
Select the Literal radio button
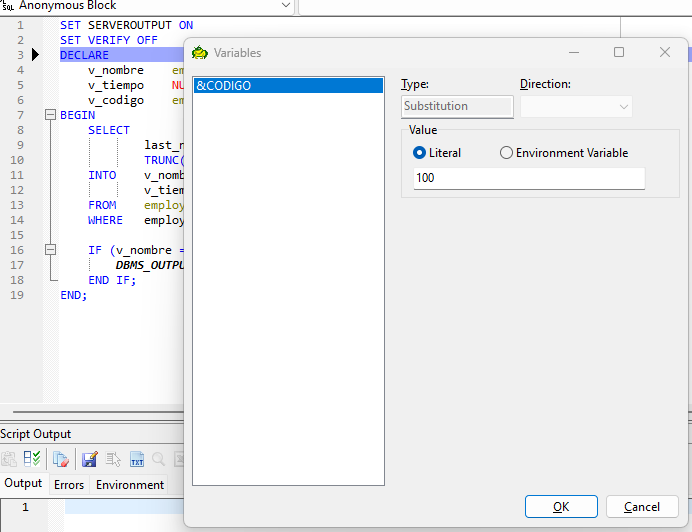(420, 153)
